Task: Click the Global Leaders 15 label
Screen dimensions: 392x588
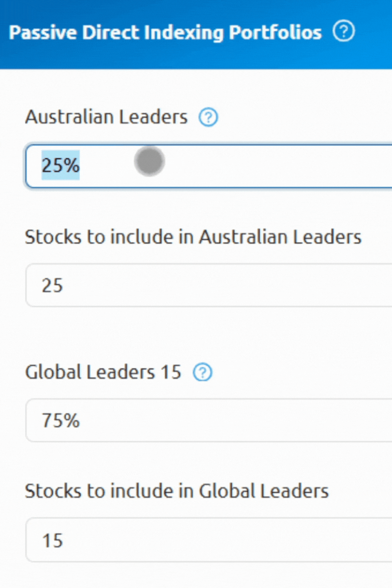Action: pyautogui.click(x=103, y=372)
